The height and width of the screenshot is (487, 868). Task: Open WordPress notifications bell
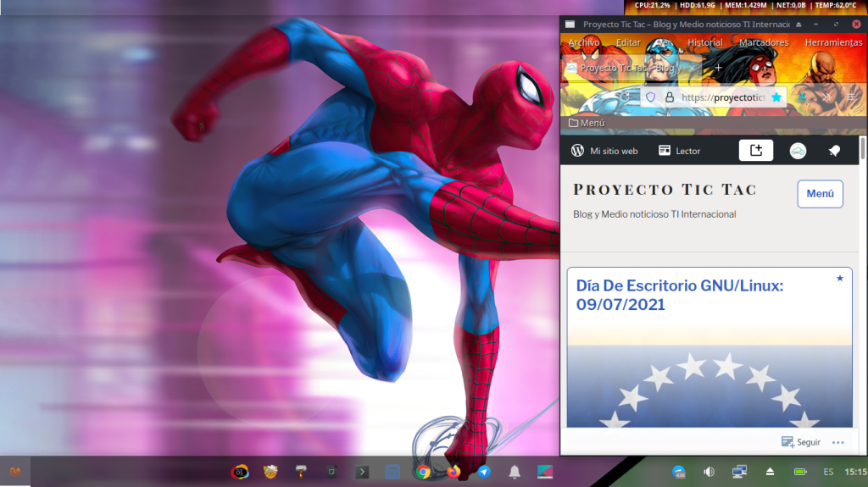834,151
